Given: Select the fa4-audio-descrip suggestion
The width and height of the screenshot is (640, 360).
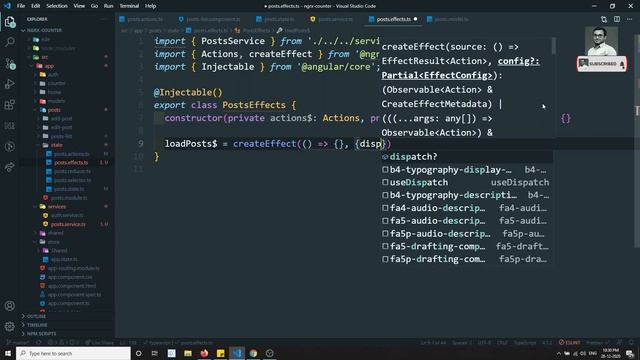Looking at the screenshot, I should tap(467, 208).
